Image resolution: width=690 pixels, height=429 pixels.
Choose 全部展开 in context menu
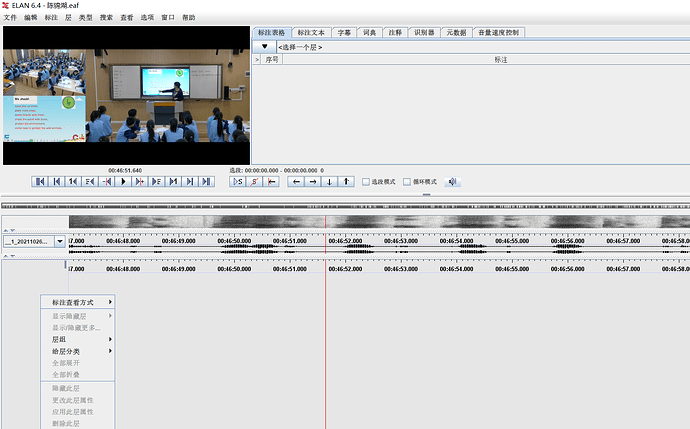point(78,363)
